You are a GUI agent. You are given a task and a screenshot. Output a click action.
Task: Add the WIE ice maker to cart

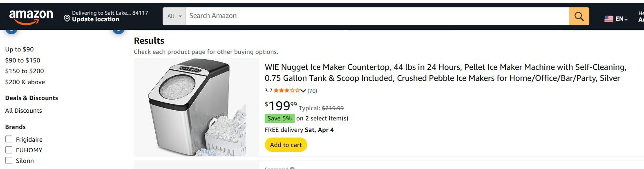(x=286, y=145)
